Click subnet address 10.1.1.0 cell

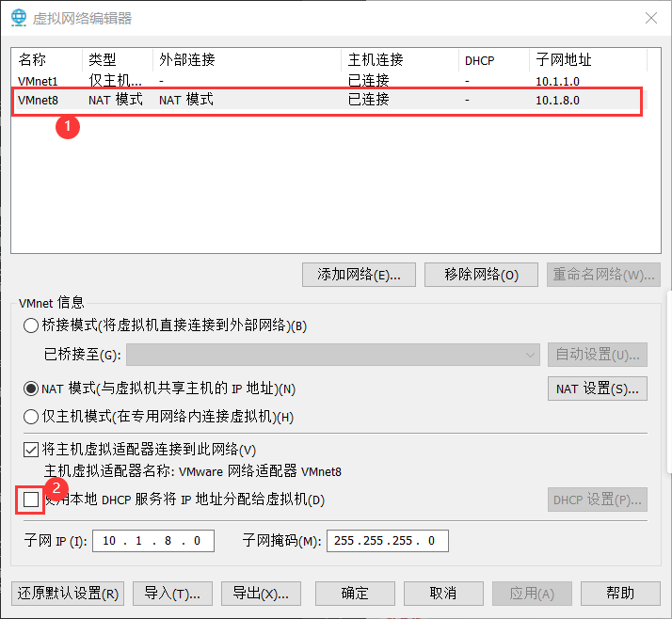[x=557, y=81]
